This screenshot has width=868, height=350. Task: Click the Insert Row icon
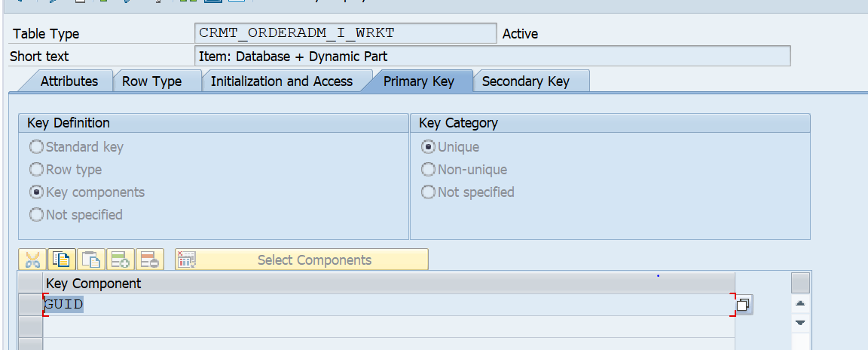[121, 260]
